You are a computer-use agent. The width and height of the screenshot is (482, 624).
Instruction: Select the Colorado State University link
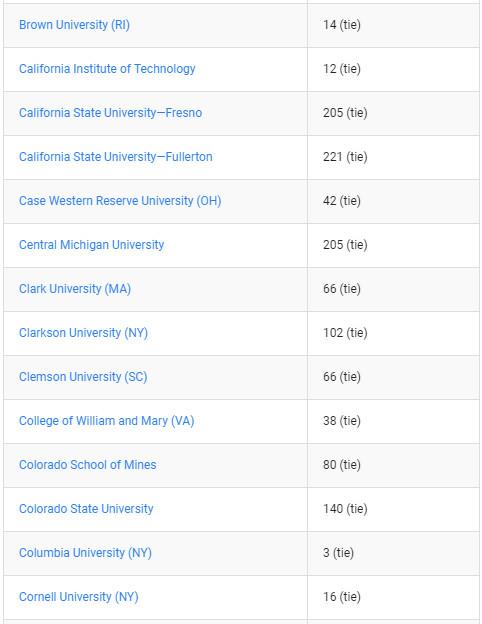tap(86, 509)
